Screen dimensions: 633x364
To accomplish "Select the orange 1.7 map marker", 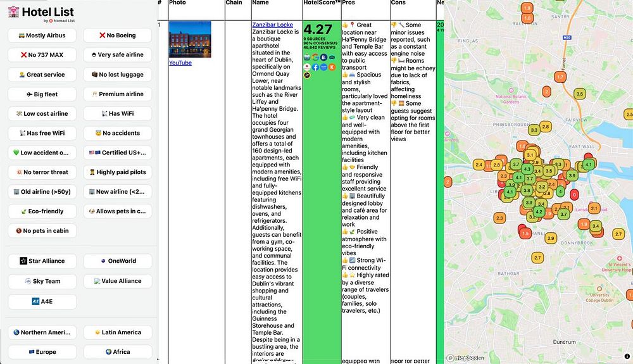I will click(x=560, y=77).
